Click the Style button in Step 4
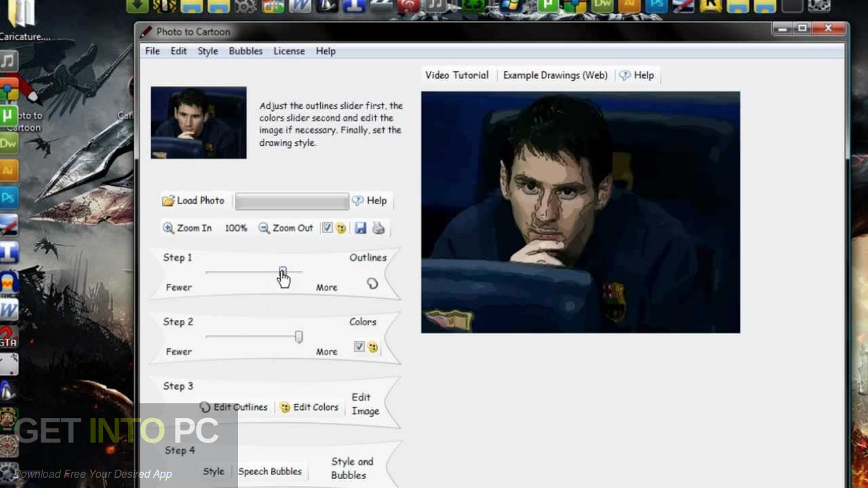The height and width of the screenshot is (488, 868). (x=214, y=472)
